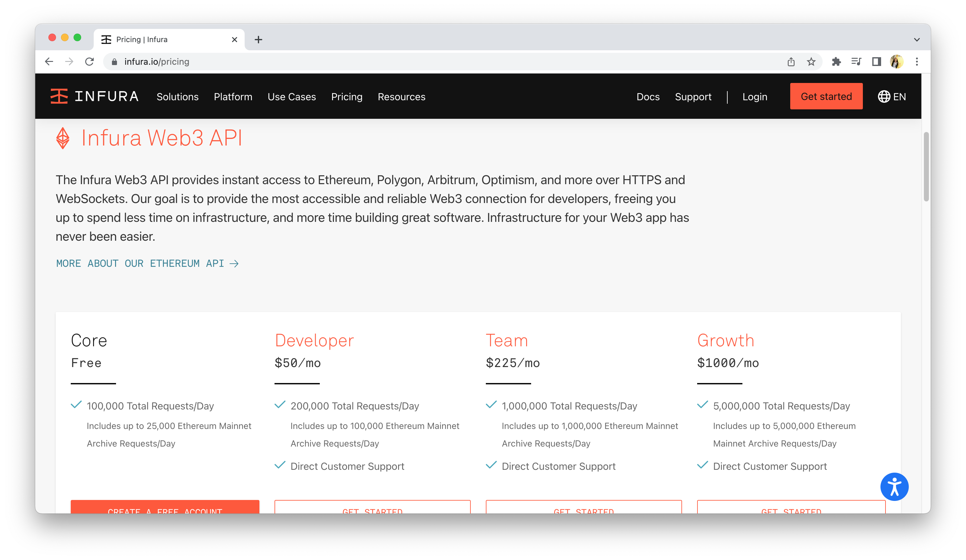
Task: Click the globe language icon
Action: pos(884,96)
